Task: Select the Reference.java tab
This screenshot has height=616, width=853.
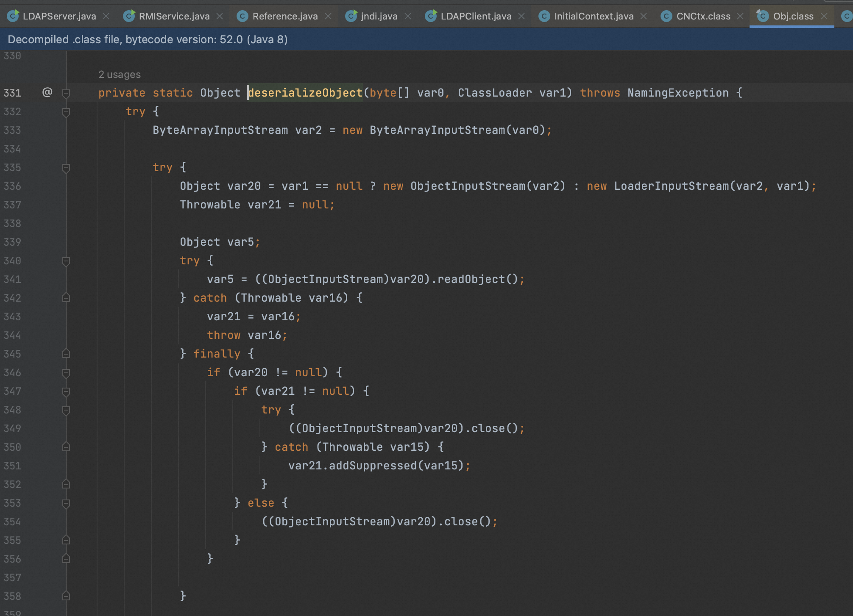Action: 285,16
